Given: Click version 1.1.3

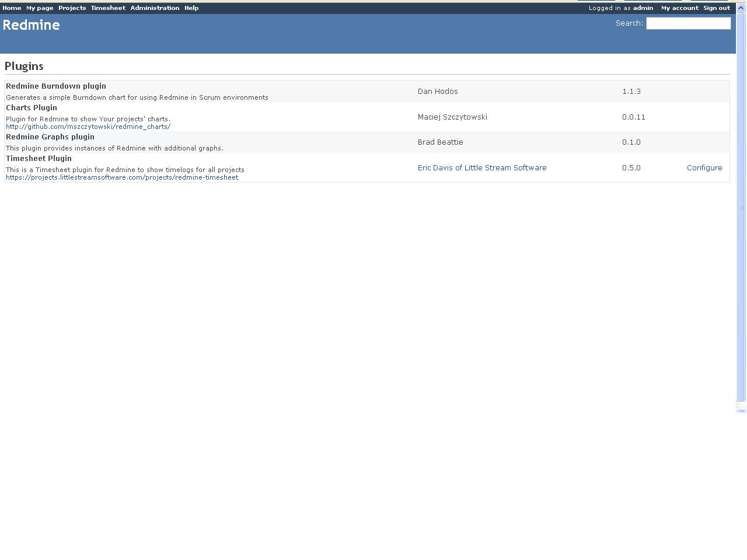Looking at the screenshot, I should (x=631, y=92).
